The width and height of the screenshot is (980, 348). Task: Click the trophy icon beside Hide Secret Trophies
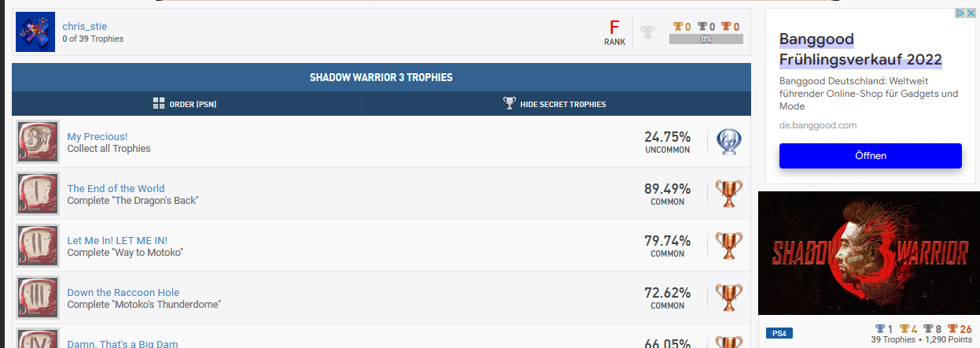click(x=510, y=103)
